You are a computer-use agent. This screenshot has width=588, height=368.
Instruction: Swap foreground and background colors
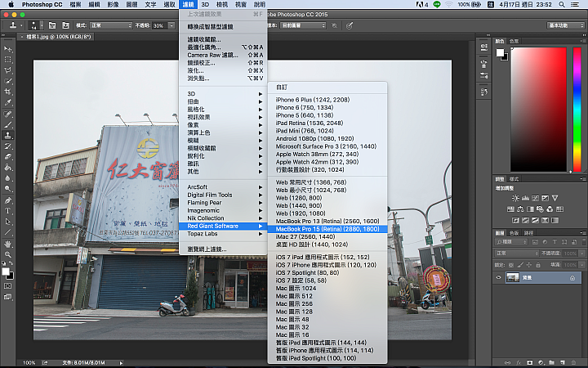(11, 263)
